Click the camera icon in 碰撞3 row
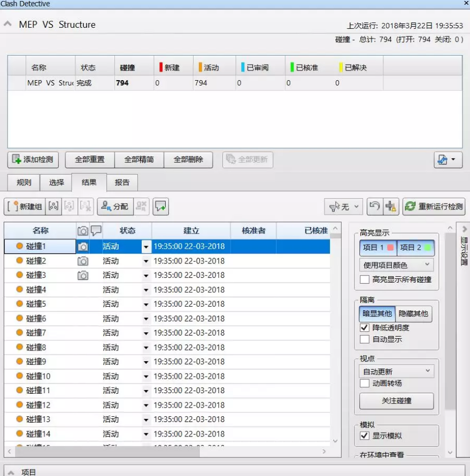470x476 pixels. click(x=83, y=275)
